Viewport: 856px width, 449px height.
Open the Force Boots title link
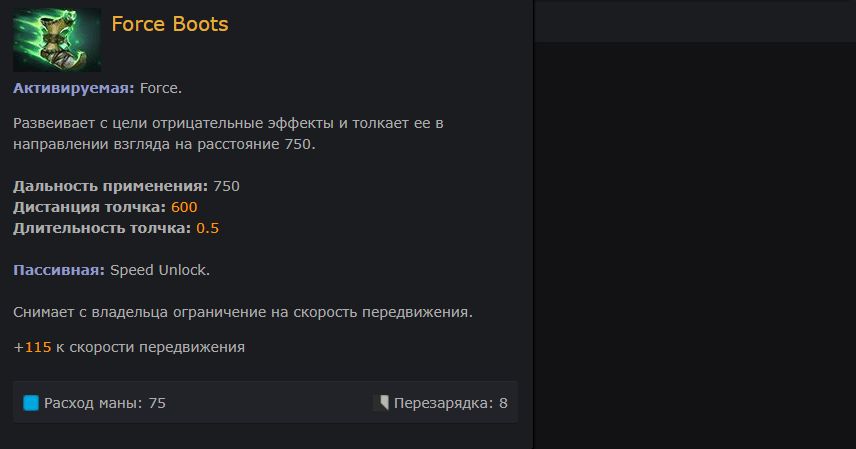point(170,24)
